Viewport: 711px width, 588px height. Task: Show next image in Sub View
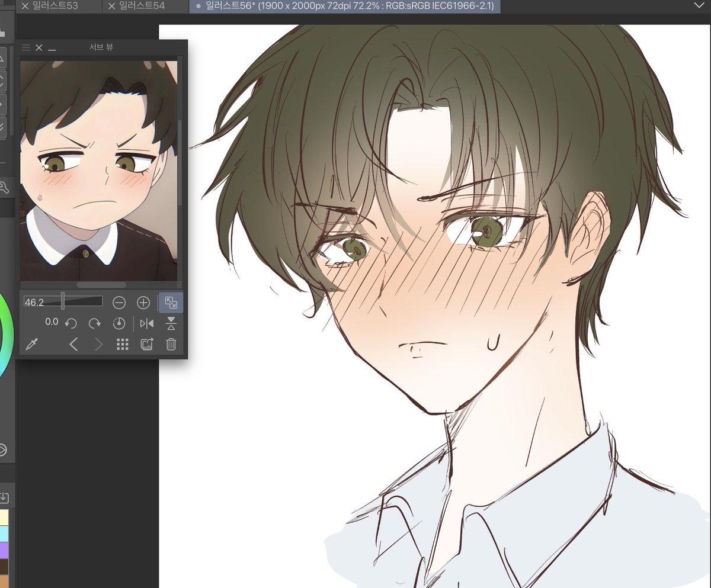click(98, 345)
